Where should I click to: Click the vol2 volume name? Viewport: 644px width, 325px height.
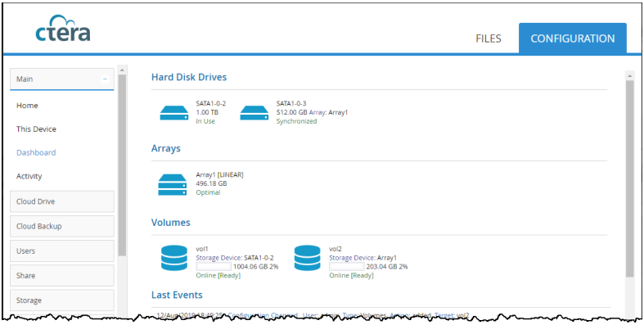coord(336,249)
